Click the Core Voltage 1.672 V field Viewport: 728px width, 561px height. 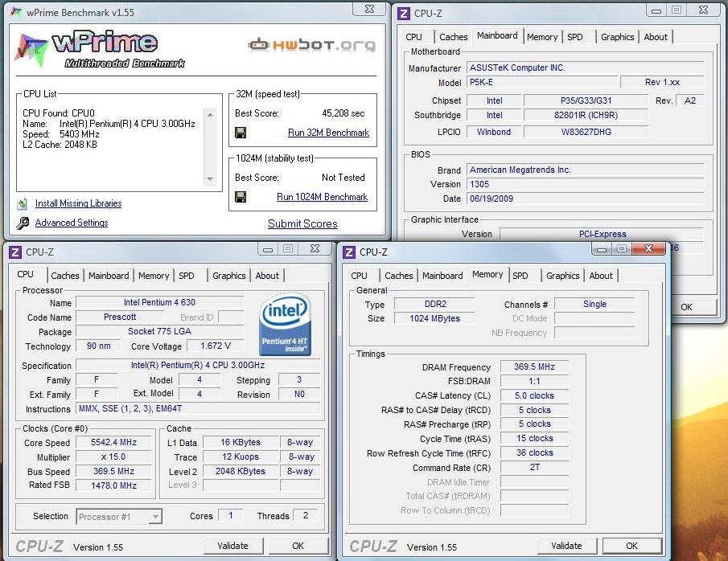pyautogui.click(x=216, y=346)
